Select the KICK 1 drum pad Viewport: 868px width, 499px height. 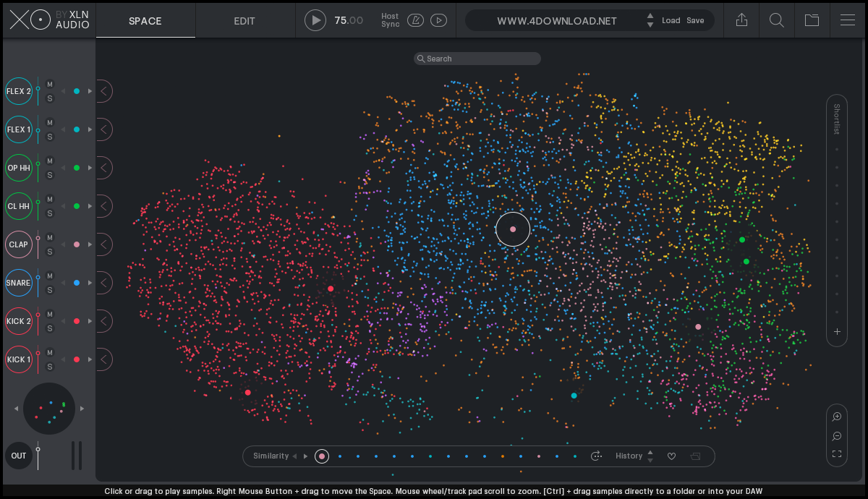19,359
